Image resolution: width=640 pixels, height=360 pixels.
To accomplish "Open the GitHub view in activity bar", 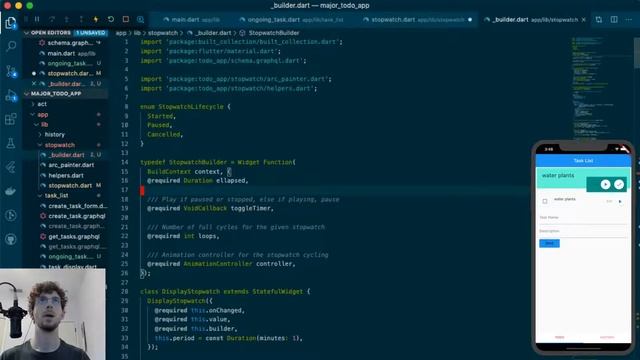I will click(11, 239).
